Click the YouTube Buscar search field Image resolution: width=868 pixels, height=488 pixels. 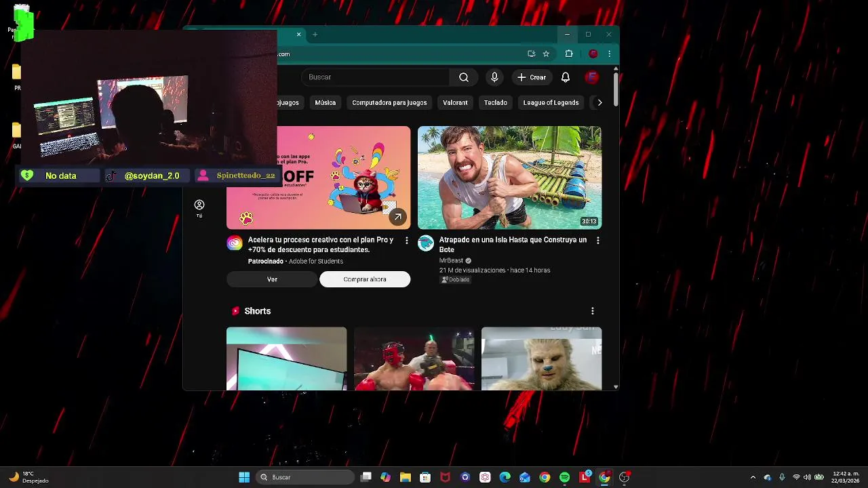point(376,77)
